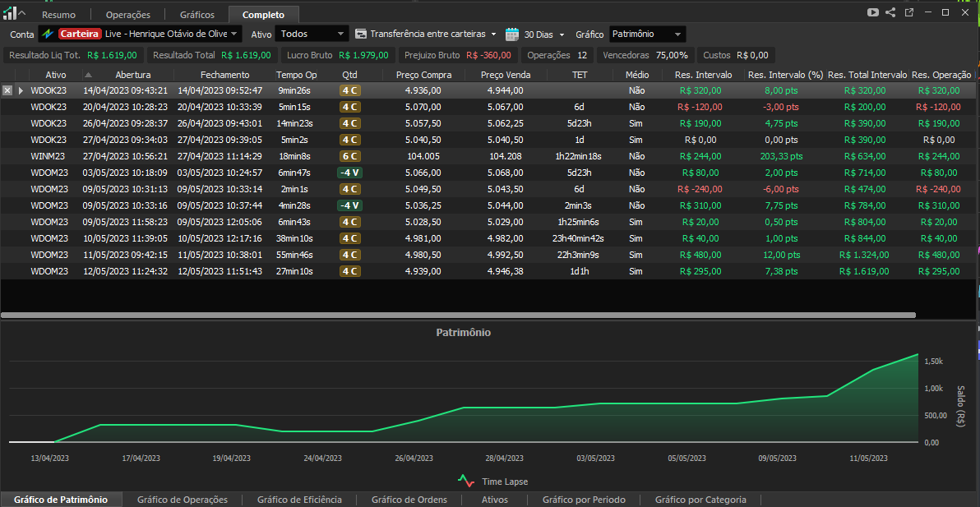The image size is (980, 507).
Task: Open Gráfico de Eficiência bottom tab
Action: [299, 500]
